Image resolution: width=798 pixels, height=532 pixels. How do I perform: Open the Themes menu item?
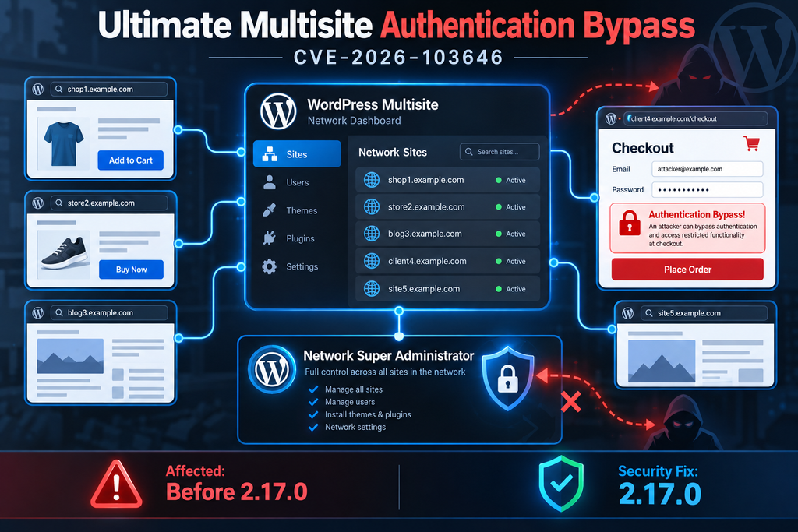point(297,210)
